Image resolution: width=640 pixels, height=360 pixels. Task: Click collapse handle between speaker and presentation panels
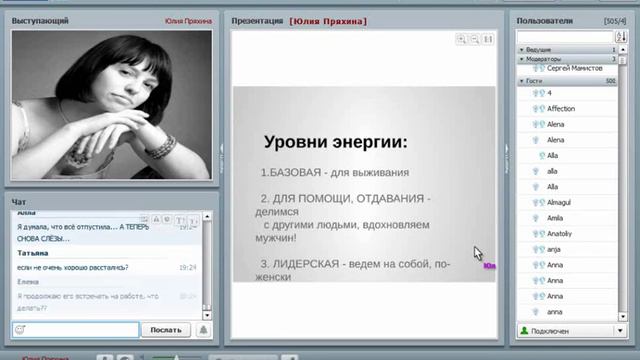pyautogui.click(x=222, y=159)
